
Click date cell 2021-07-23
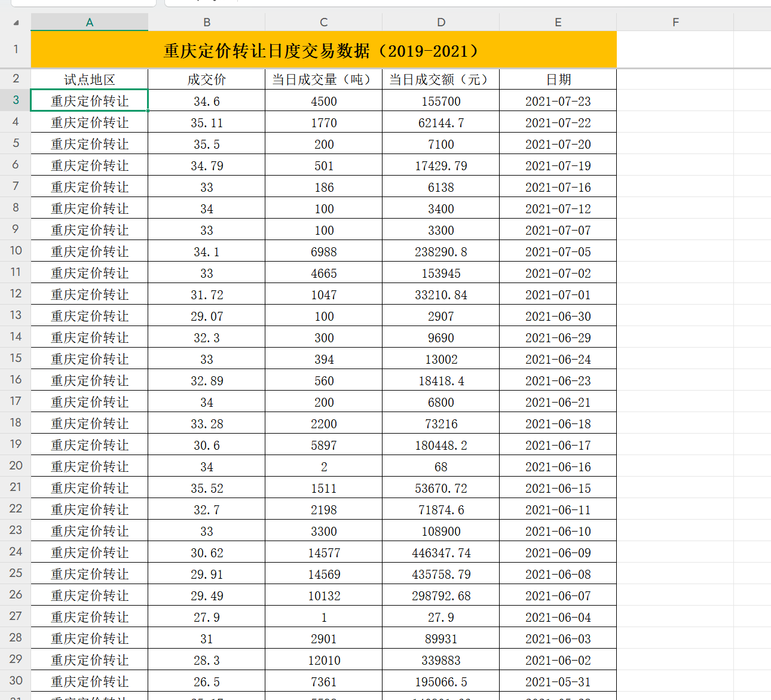(558, 101)
